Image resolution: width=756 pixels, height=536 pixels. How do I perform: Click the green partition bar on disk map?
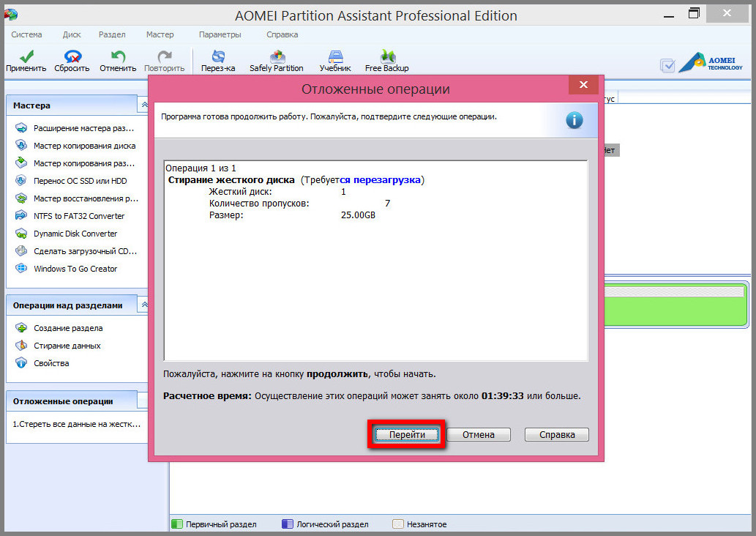pos(675,305)
